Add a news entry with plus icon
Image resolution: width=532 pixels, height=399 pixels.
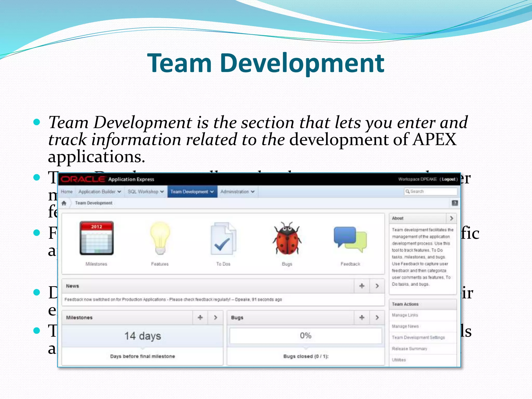pyautogui.click(x=362, y=286)
